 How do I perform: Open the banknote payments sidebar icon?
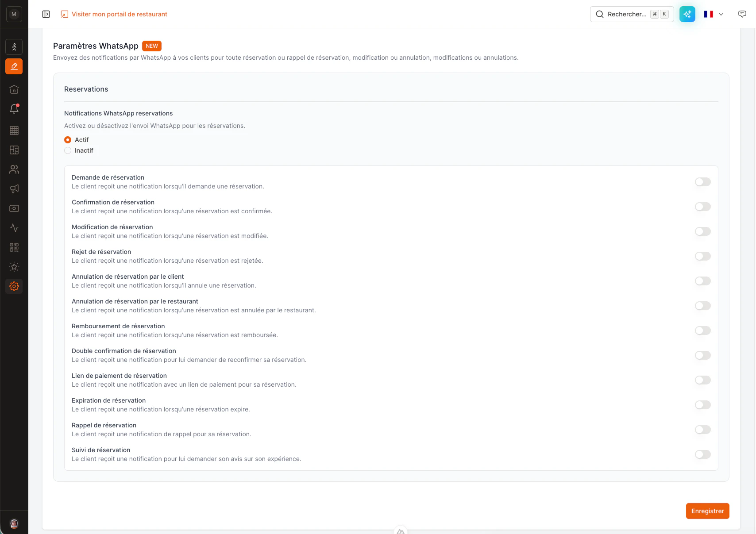point(14,208)
